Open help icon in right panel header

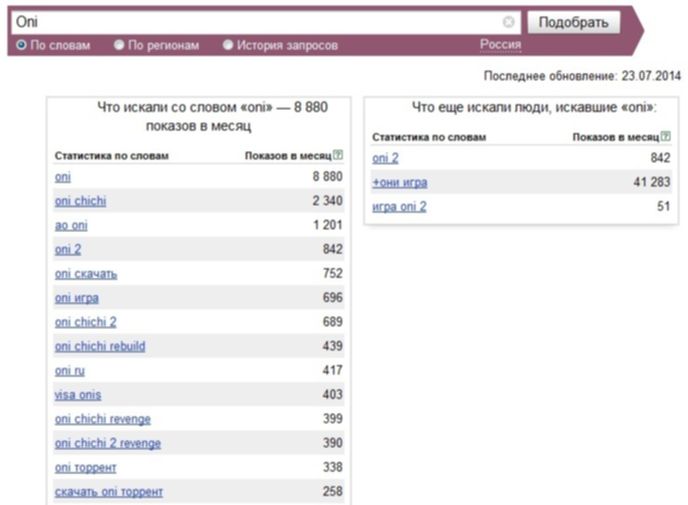tap(666, 136)
